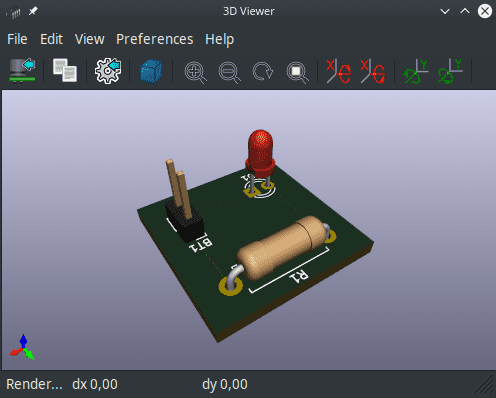
Task: Minimize the 3D Viewer window
Action: (445, 11)
